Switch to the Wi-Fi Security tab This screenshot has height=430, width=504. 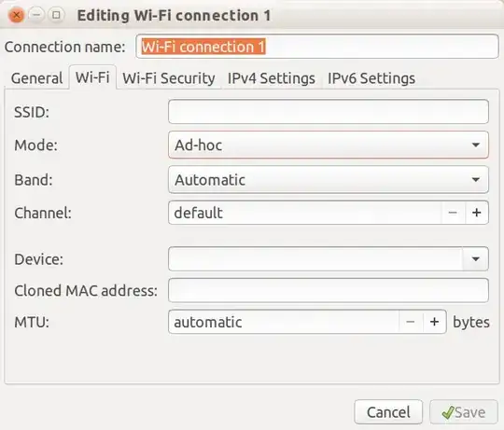[x=169, y=78]
